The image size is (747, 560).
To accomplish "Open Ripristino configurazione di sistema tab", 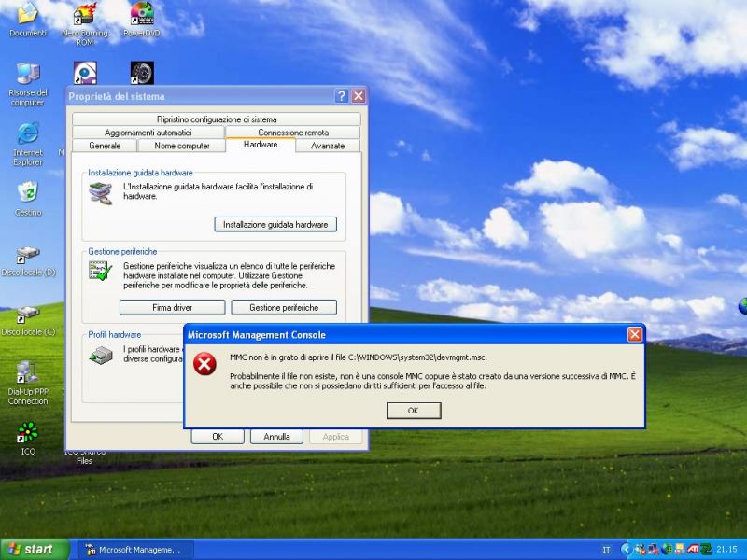I will pos(217,119).
